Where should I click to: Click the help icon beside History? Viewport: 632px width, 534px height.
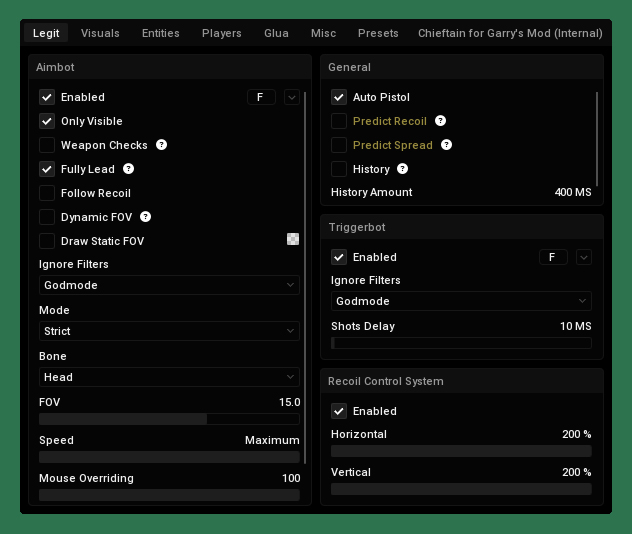point(403,169)
